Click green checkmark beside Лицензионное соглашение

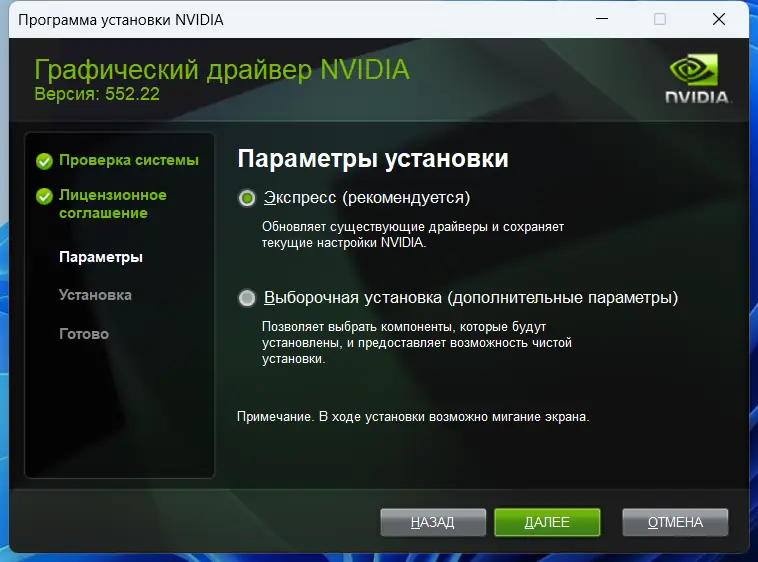44,196
